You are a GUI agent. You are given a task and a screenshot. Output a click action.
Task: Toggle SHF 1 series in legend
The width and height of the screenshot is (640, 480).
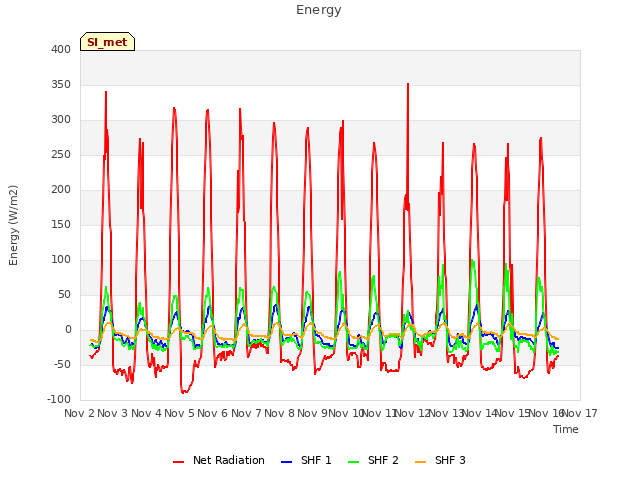pos(306,460)
